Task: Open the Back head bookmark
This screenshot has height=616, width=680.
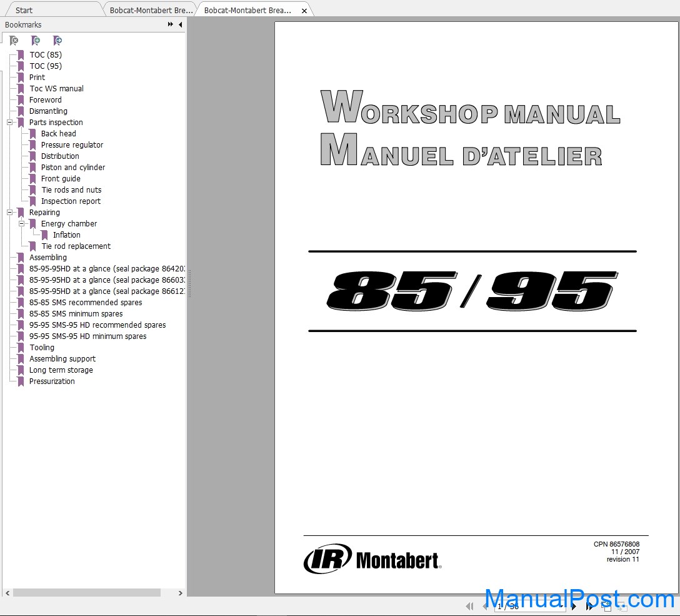Action: (59, 134)
